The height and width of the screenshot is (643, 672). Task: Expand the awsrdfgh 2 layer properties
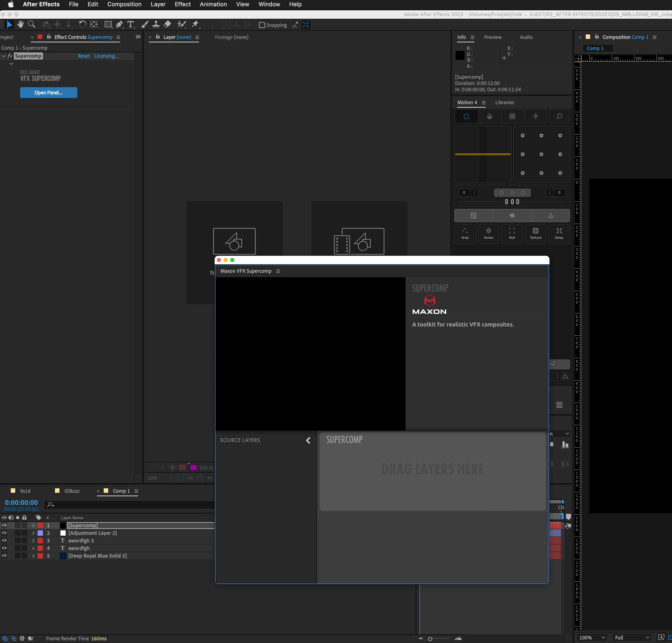tap(33, 541)
